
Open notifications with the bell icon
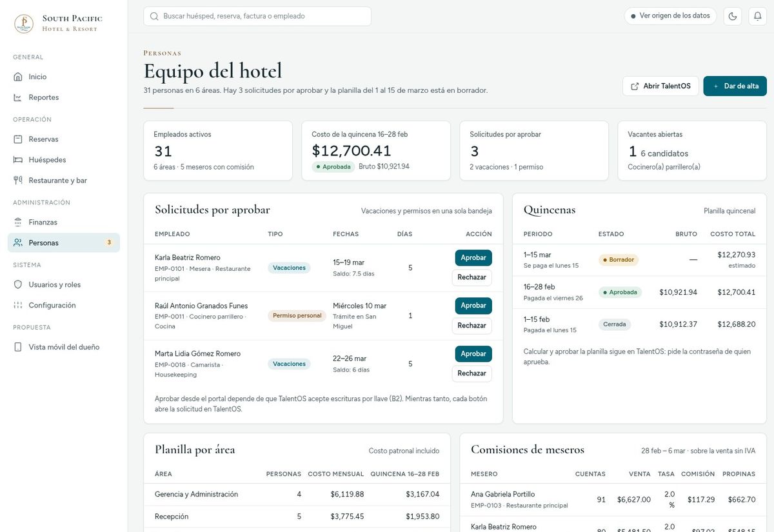(758, 16)
